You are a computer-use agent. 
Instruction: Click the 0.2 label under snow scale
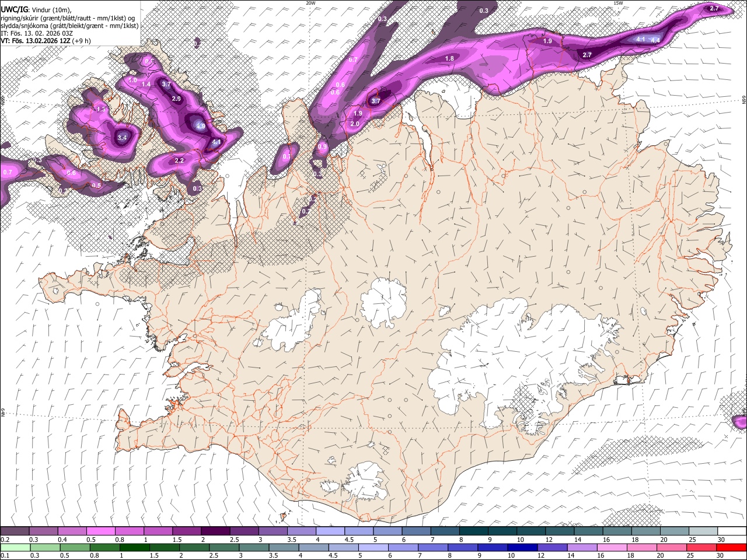click(x=5, y=540)
